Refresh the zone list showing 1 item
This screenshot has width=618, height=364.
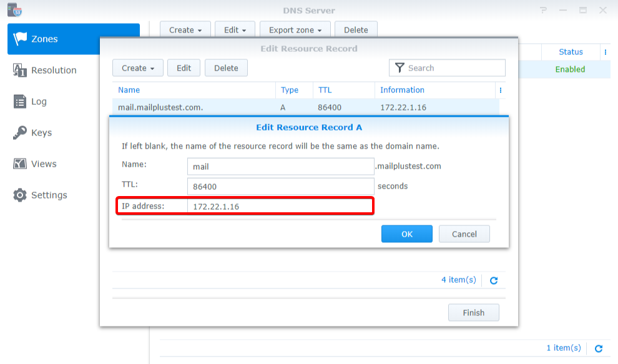point(599,348)
